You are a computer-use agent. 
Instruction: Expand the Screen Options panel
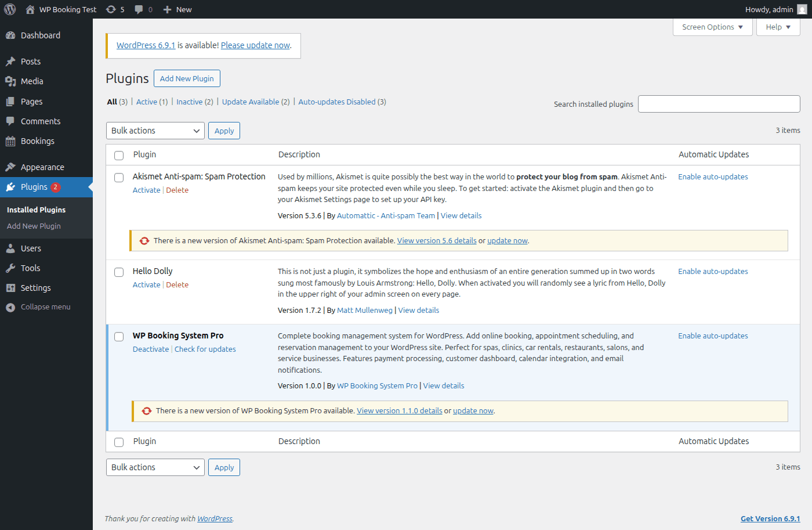tap(712, 27)
